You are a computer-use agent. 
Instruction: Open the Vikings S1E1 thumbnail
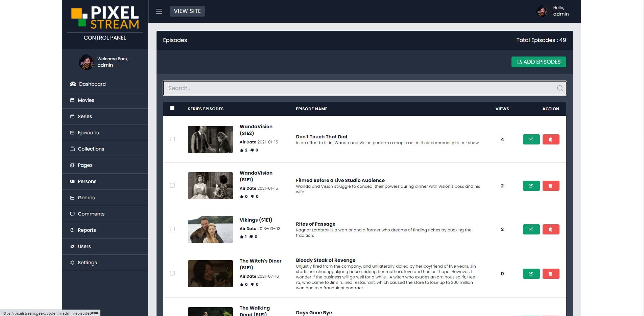(210, 229)
